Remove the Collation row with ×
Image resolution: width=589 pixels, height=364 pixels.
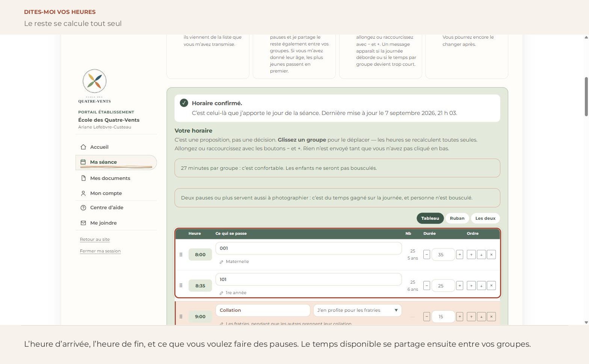(x=491, y=317)
